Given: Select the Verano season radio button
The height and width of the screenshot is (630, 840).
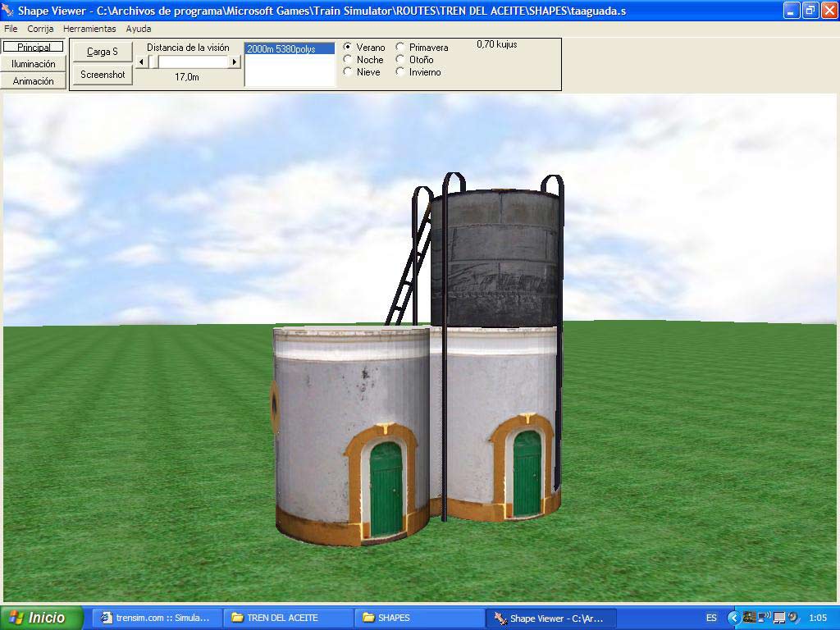Looking at the screenshot, I should click(x=348, y=48).
